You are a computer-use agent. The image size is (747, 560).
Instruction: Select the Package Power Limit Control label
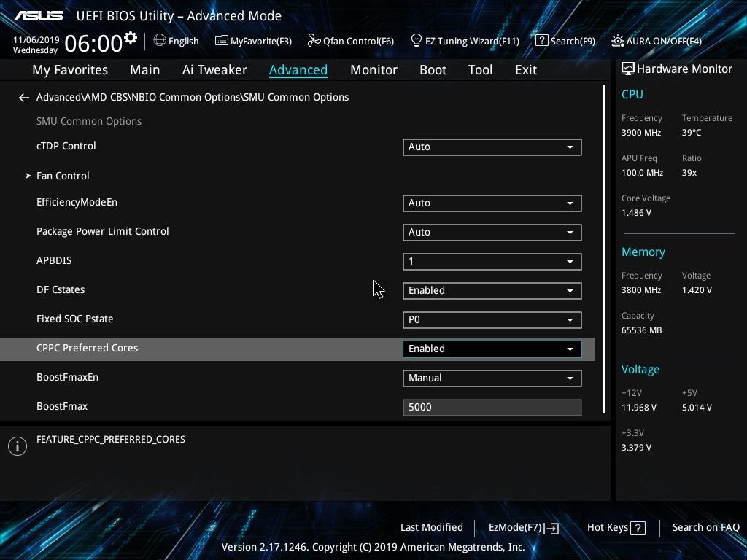[102, 231]
